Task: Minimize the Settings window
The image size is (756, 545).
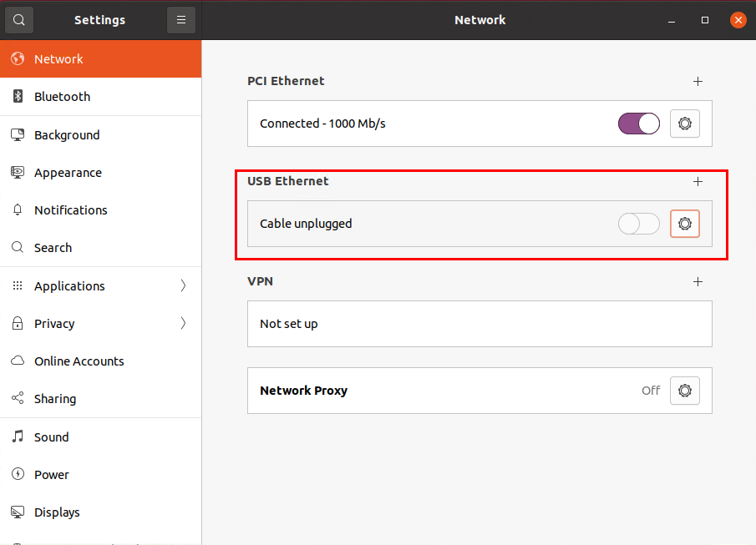Action: point(671,20)
